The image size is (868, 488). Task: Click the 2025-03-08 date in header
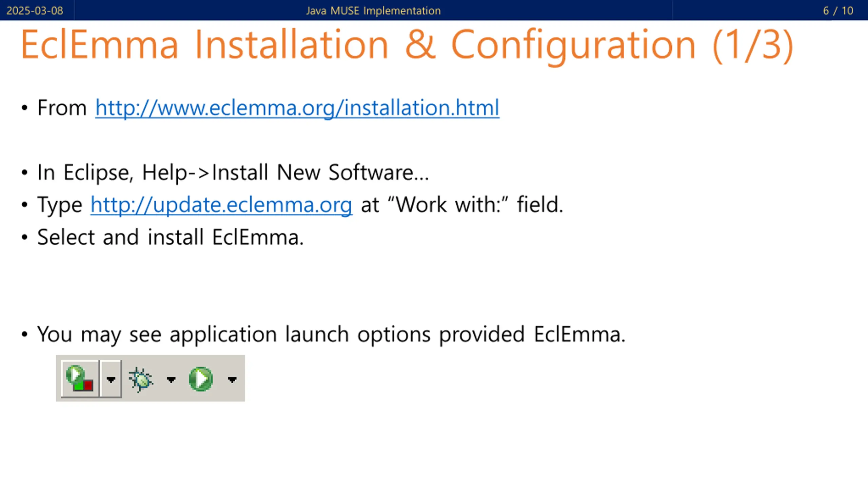coord(35,11)
